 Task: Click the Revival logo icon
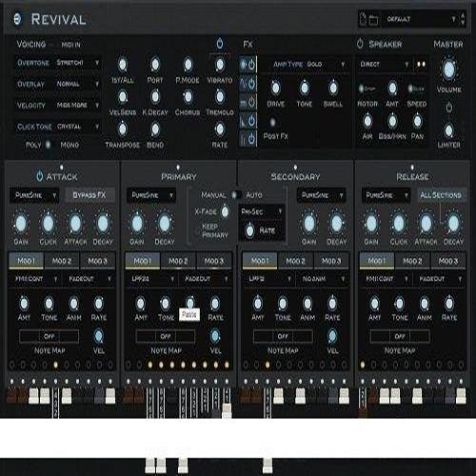click(18, 19)
